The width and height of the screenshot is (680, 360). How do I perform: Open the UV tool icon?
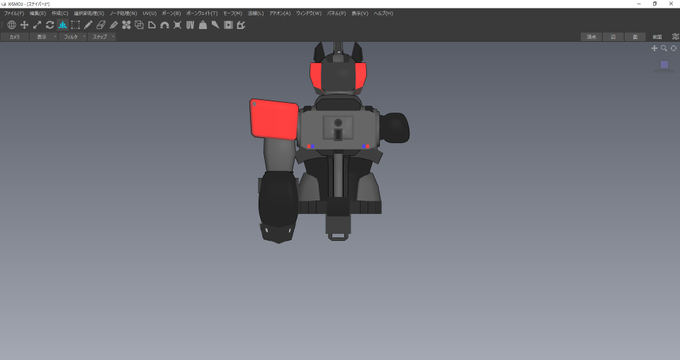[x=190, y=25]
